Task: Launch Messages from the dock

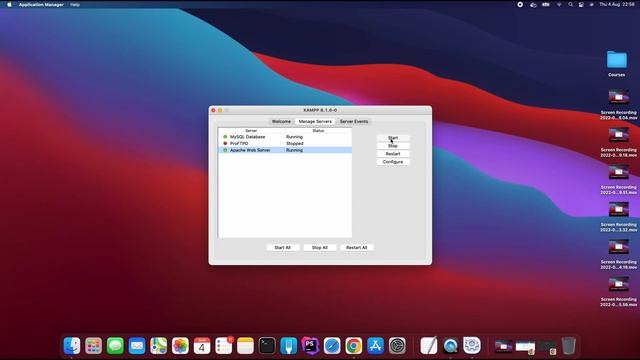Action: [x=115, y=346]
